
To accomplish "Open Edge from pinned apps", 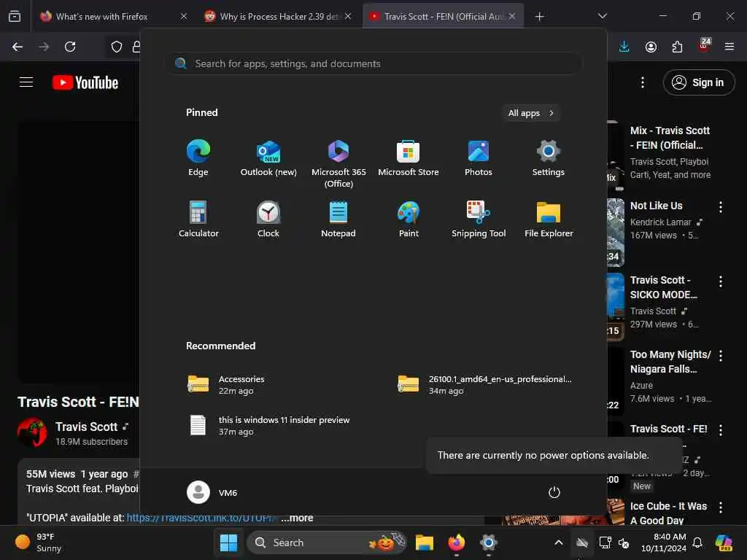I will pos(198,158).
